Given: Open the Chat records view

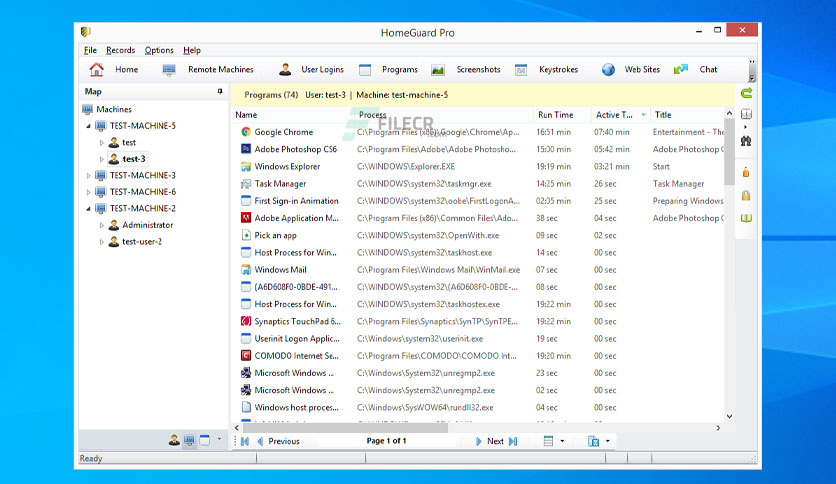Looking at the screenshot, I should click(x=695, y=69).
